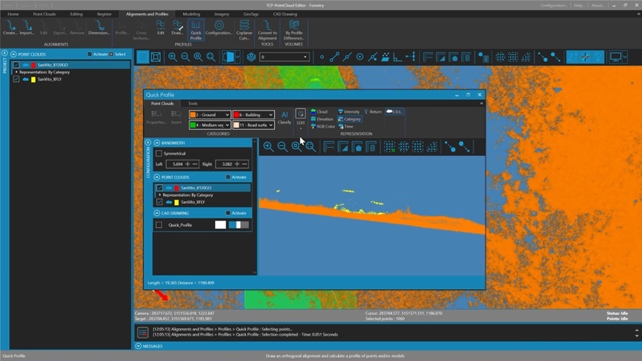Open Coplanar Cuts tool in ribbon

pyautogui.click(x=244, y=29)
